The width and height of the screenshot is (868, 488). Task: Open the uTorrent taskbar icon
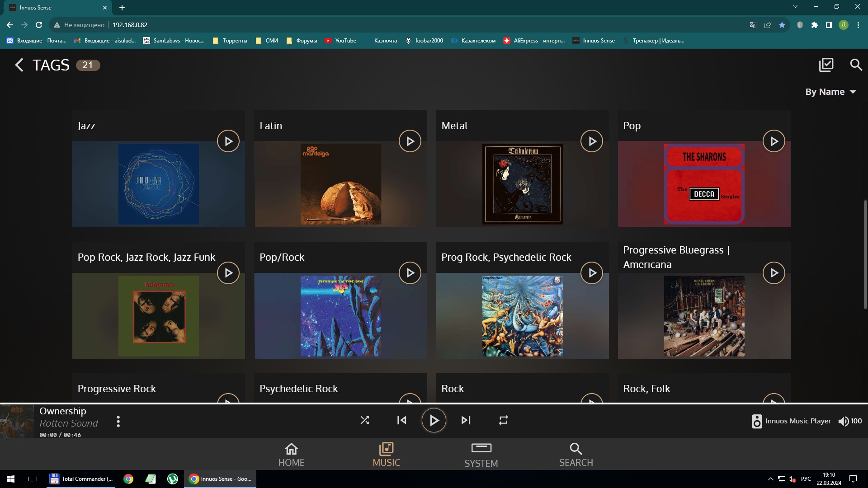pyautogui.click(x=173, y=479)
